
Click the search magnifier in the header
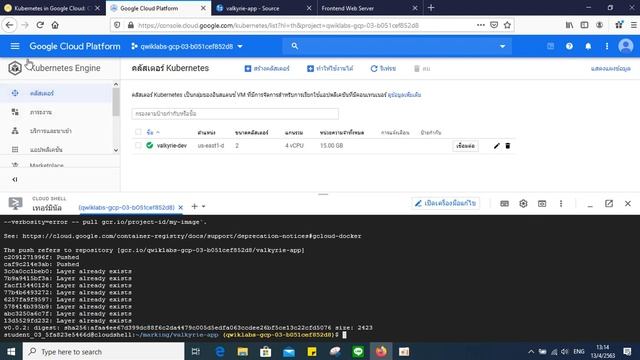click(295, 46)
